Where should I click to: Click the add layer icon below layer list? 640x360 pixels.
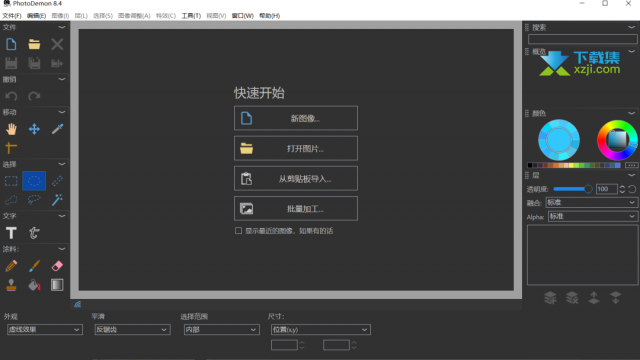[x=550, y=298]
